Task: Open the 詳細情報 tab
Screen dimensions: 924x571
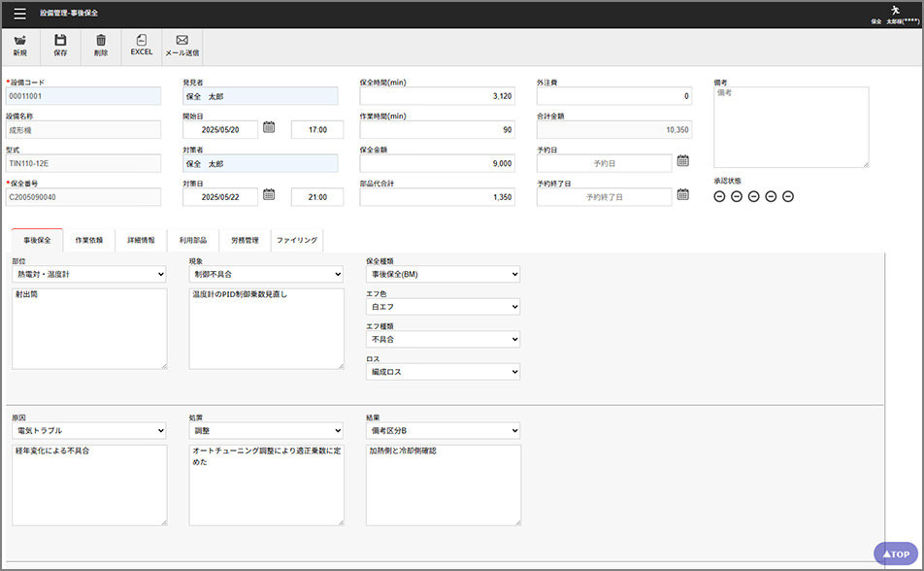Action: (141, 240)
